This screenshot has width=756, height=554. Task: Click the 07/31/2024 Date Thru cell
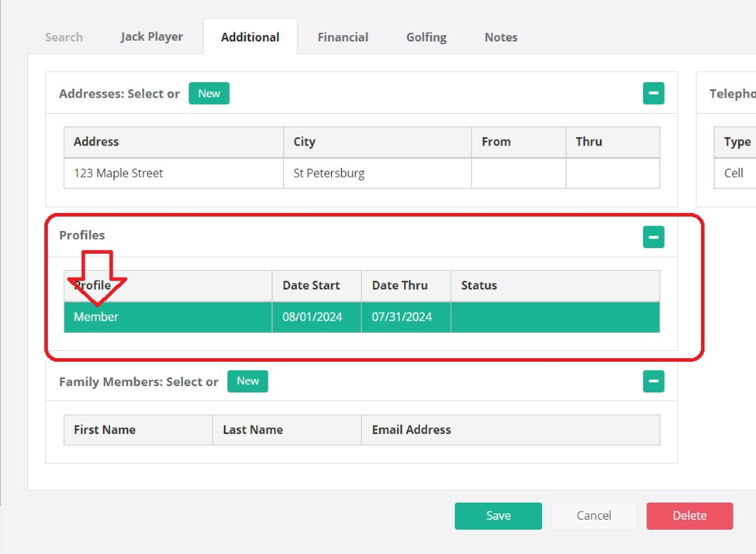click(x=406, y=317)
